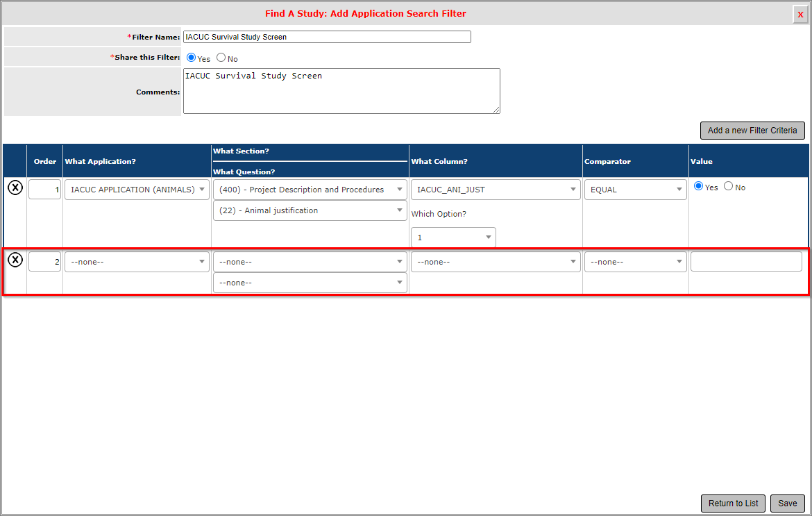Viewport: 812px width, 516px height.
Task: Open IACUC APPLICATION (ANIMALS) application dropdown
Action: point(137,190)
